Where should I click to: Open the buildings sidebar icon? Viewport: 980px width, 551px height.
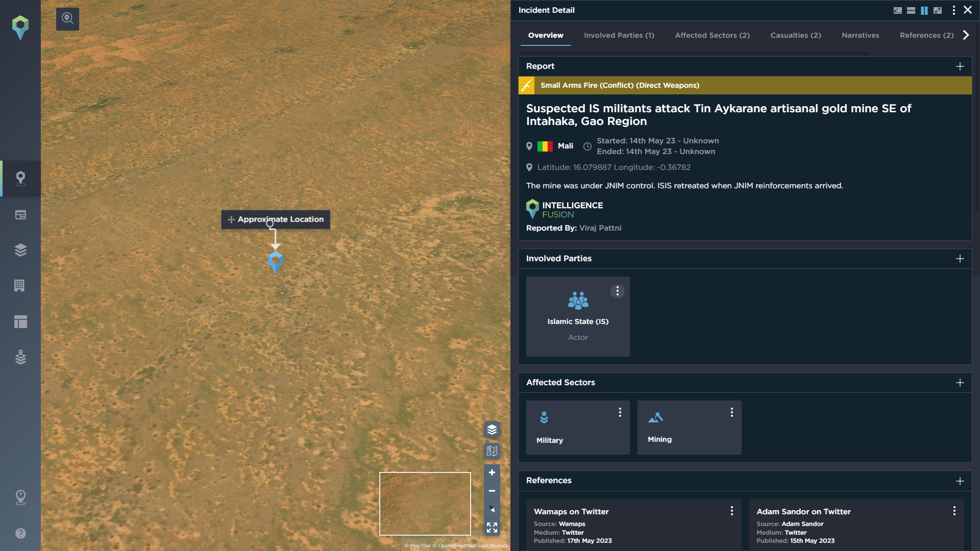tap(19, 286)
